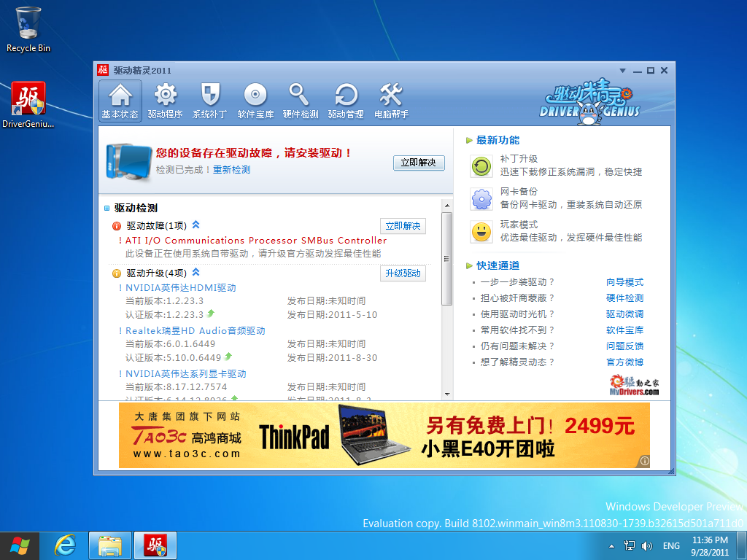Click the driver list scroll up arrow
Screen dimensions: 747x560
tap(447, 206)
